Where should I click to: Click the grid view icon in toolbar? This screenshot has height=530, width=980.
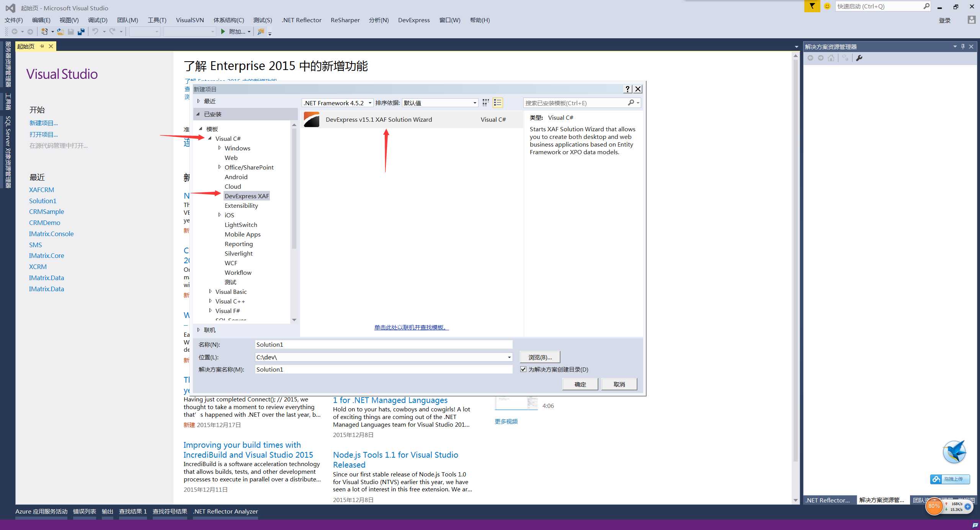pyautogui.click(x=486, y=103)
